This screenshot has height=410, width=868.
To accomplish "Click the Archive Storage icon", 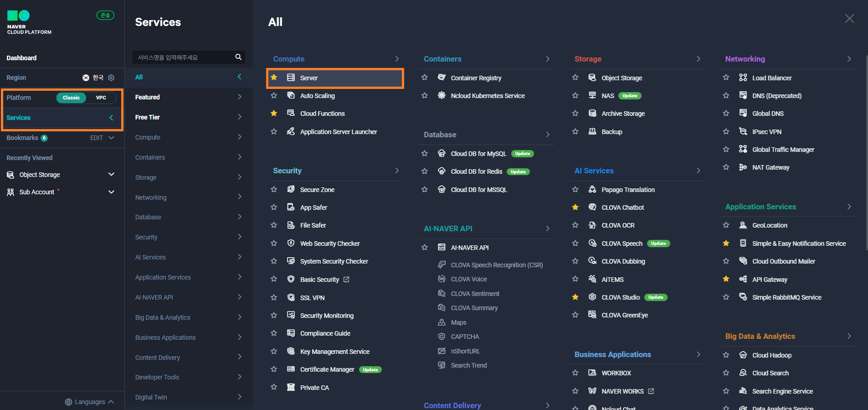I will click(x=592, y=113).
